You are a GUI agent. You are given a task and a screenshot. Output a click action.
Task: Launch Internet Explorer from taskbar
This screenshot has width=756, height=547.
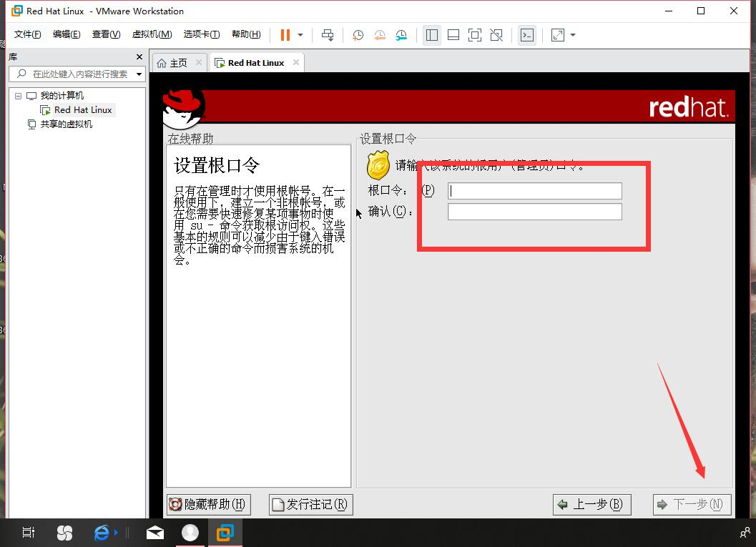click(102, 533)
